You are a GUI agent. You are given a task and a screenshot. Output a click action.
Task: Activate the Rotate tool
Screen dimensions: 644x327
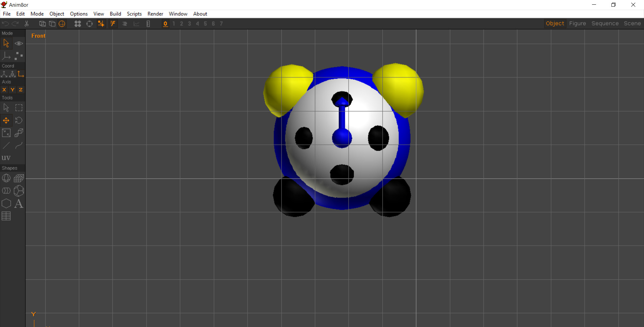[x=19, y=120]
